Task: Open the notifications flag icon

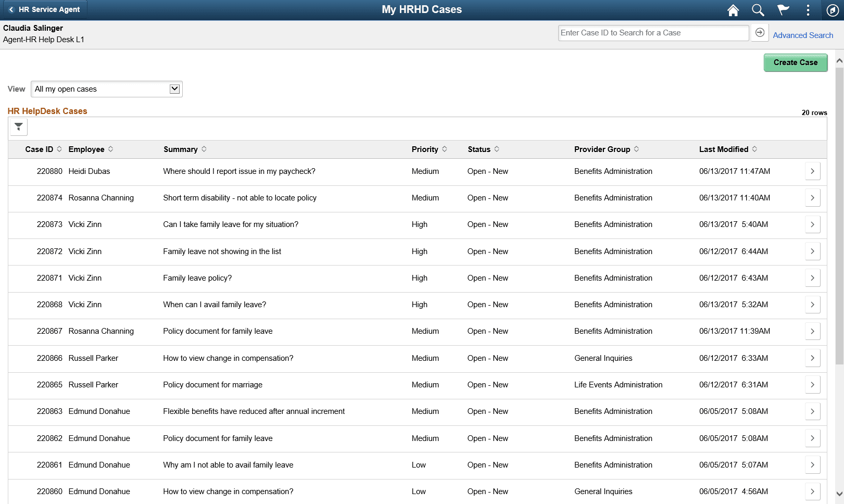Action: (783, 9)
